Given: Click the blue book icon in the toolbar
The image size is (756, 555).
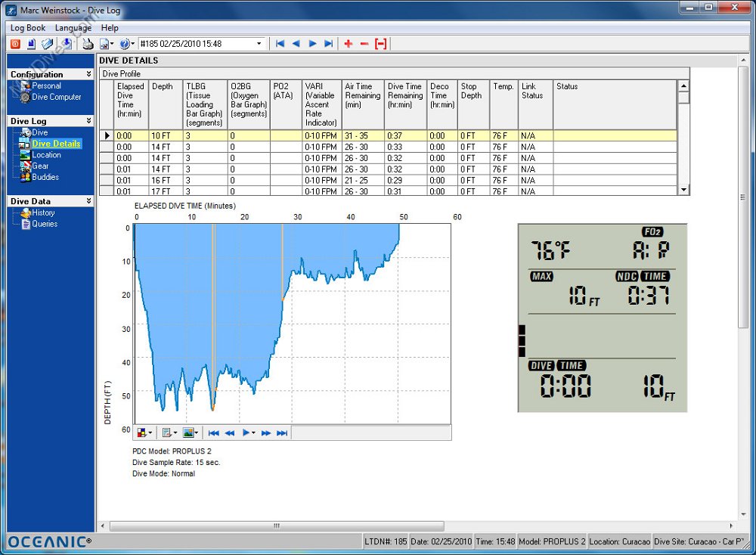Looking at the screenshot, I should [31, 44].
